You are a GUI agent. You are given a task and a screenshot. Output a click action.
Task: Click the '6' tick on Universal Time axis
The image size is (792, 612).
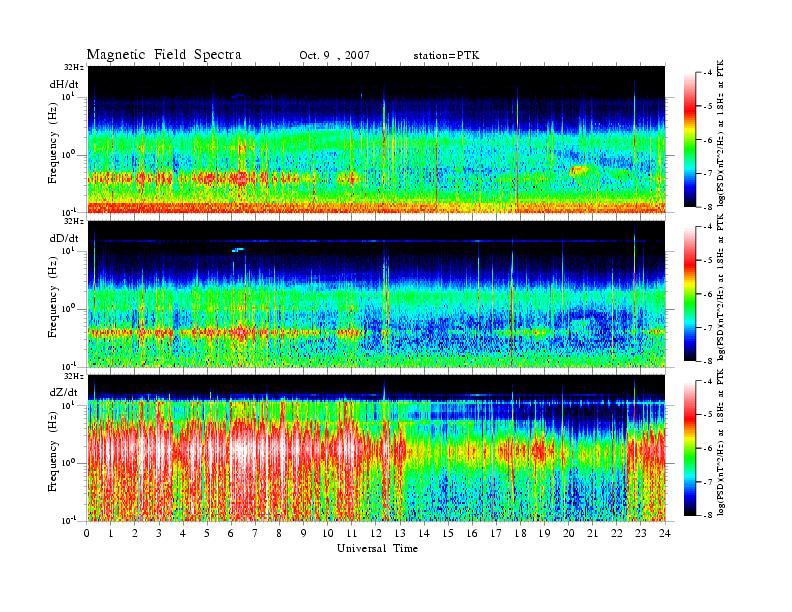point(231,533)
